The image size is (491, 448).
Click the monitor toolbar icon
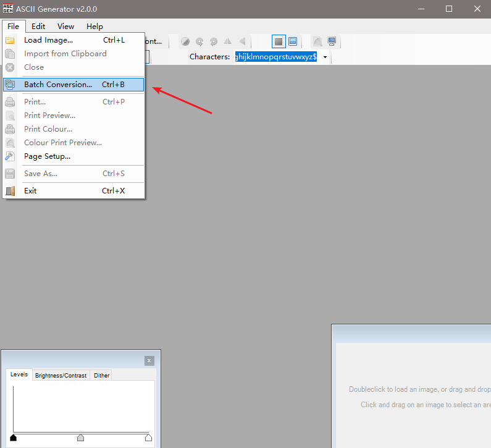coord(332,41)
